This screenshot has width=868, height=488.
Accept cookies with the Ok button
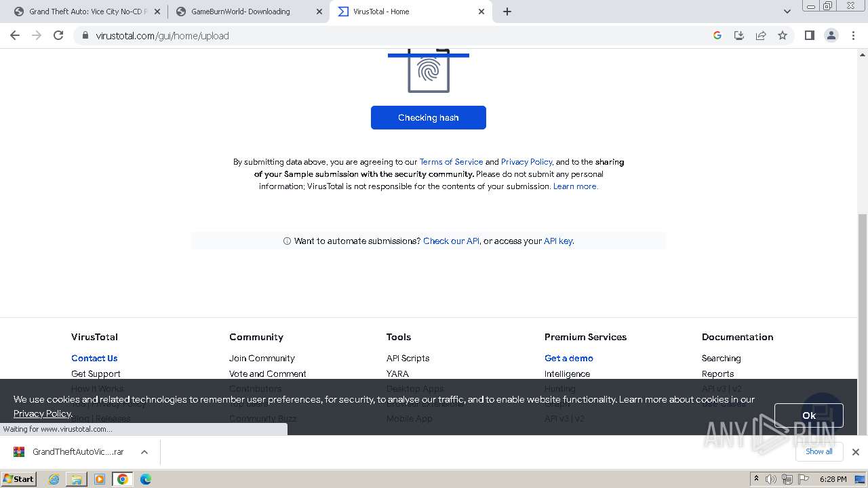809,415
